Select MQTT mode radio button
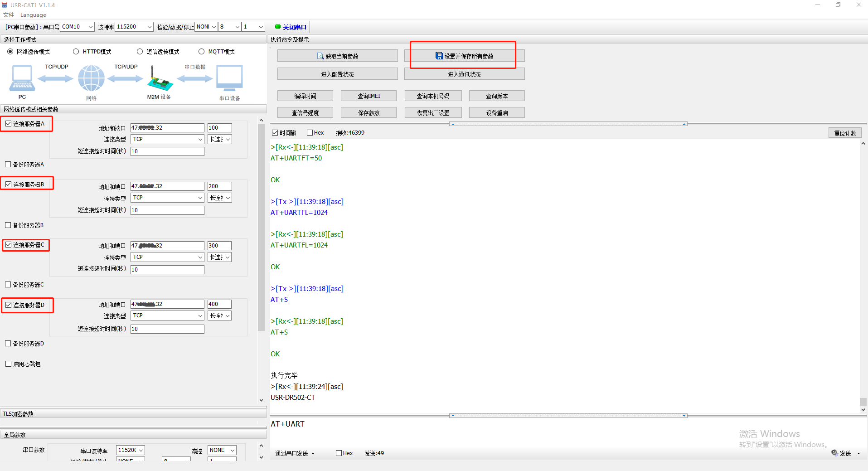The height and width of the screenshot is (471, 868). tap(202, 52)
